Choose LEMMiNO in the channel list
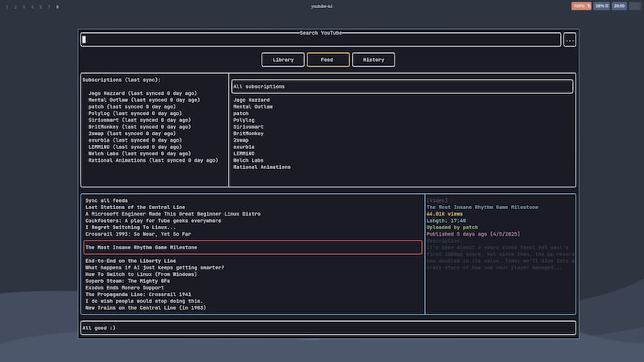Image resolution: width=644 pixels, height=362 pixels. point(244,154)
